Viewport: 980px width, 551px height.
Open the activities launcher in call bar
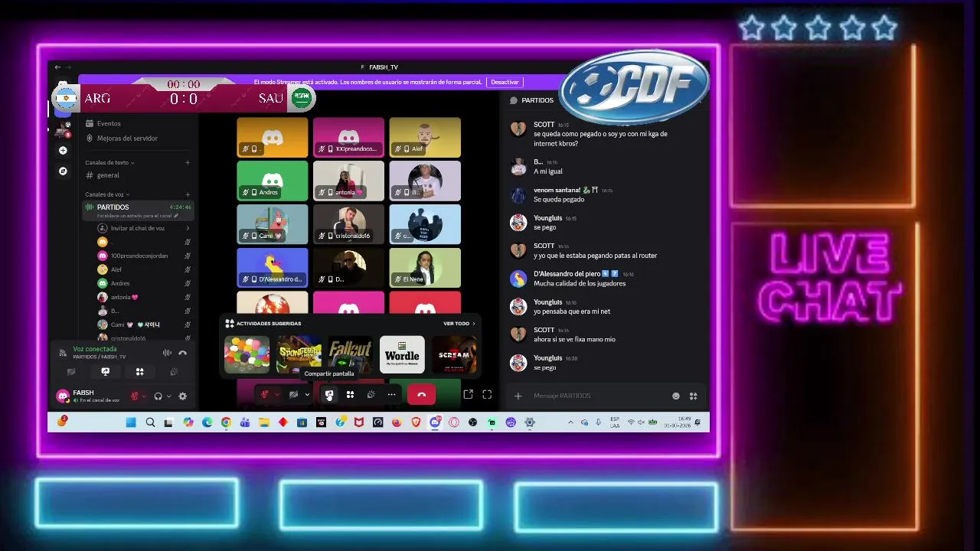click(x=350, y=395)
